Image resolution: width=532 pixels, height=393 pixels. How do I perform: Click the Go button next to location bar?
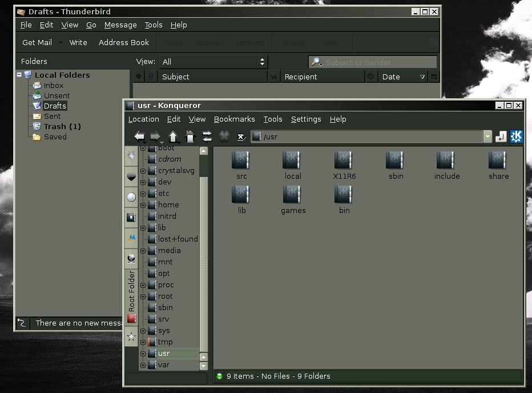(501, 137)
